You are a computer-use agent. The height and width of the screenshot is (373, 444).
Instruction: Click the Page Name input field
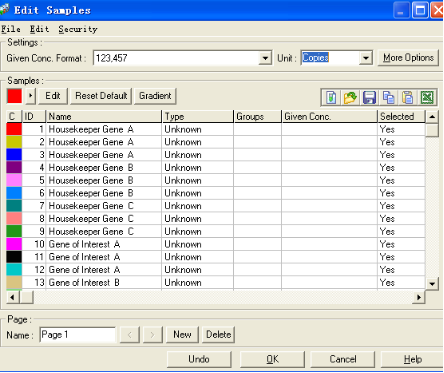coord(78,335)
